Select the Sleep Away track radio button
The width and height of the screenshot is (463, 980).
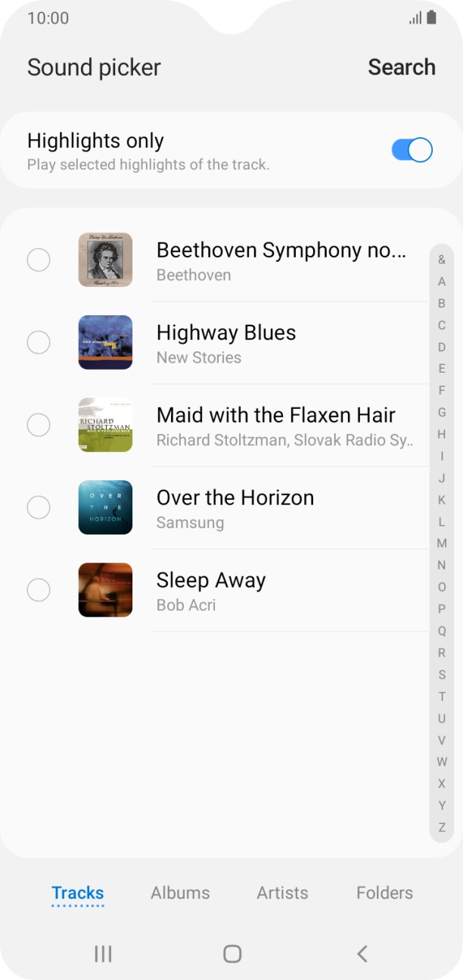pos(39,590)
